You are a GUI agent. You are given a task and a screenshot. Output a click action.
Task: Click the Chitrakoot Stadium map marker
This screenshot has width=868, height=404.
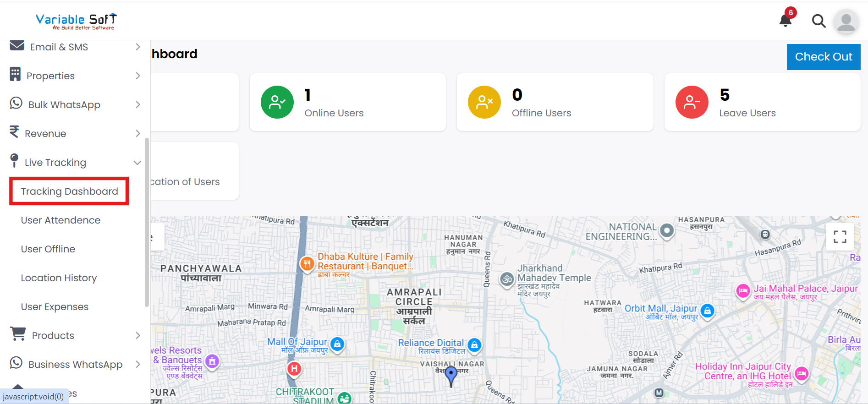[x=345, y=398]
